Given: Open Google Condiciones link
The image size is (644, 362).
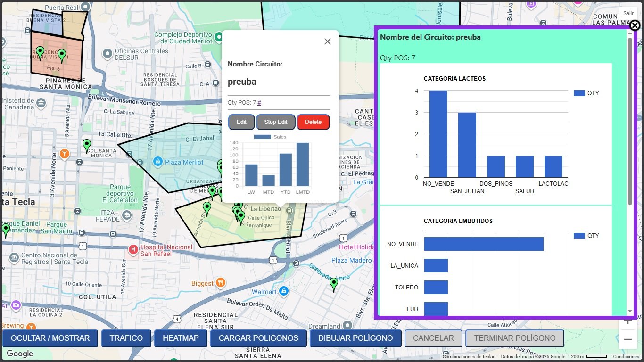Looking at the screenshot, I should (x=626, y=357).
